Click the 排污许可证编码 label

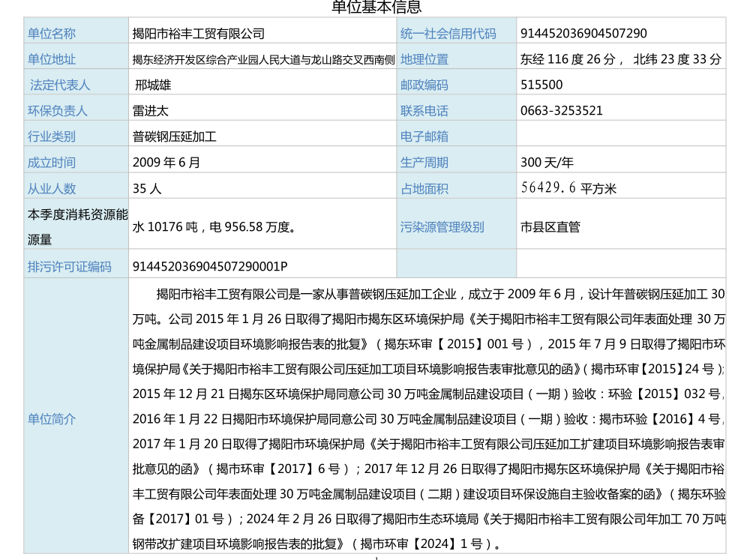tap(69, 266)
